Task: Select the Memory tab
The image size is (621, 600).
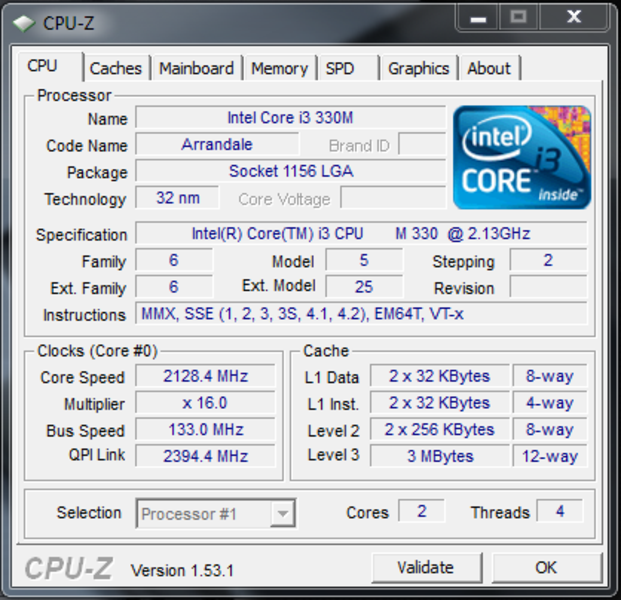Action: point(280,69)
